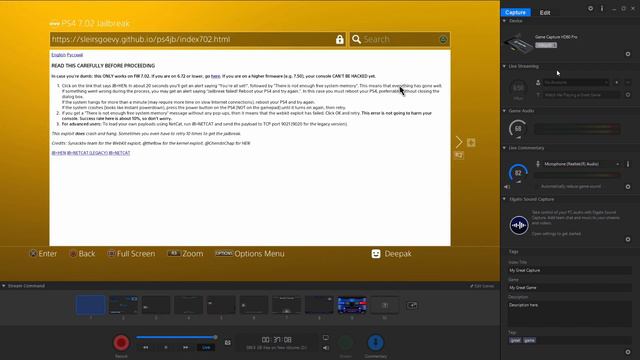Click the browser add window plus icon
This screenshot has width=640, height=360.
471,142
